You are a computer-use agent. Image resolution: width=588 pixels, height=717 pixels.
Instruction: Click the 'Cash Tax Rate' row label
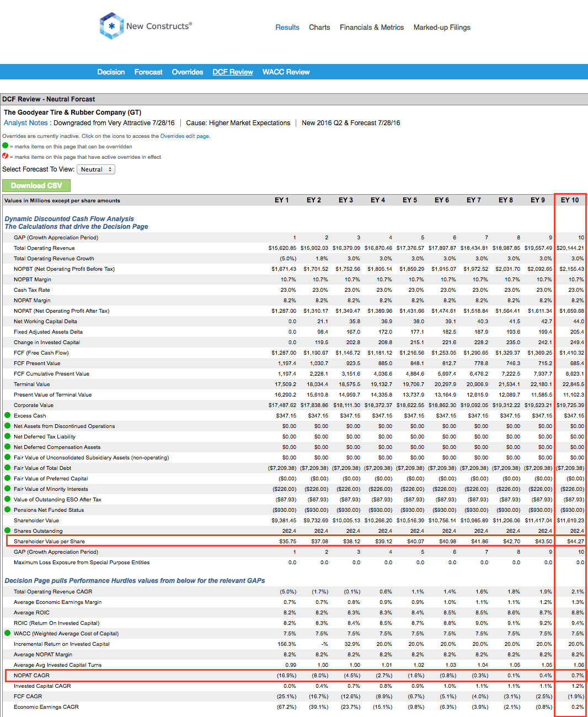pyautogui.click(x=32, y=290)
